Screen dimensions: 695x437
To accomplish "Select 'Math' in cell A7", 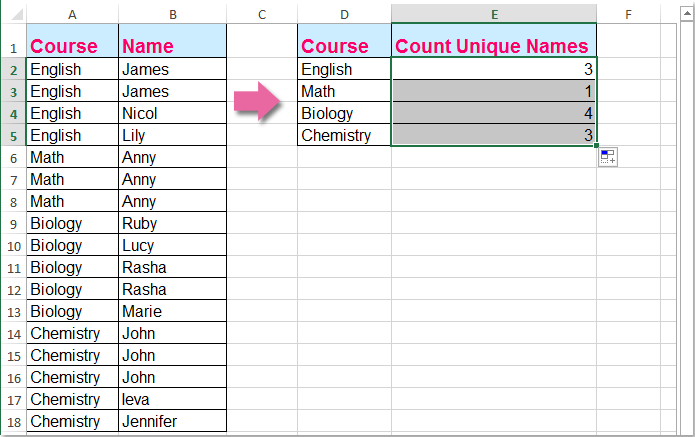I will coord(72,179).
